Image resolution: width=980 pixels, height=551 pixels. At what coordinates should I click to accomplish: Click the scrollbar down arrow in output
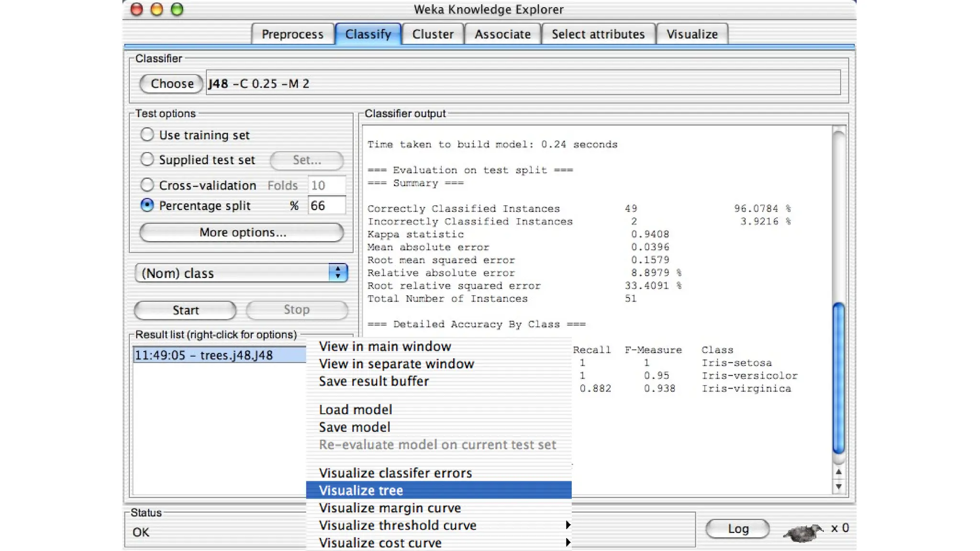(838, 487)
